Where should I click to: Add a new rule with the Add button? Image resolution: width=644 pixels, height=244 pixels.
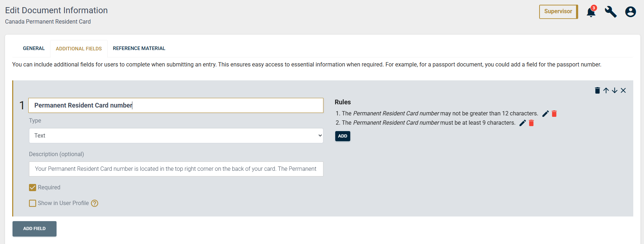coord(342,136)
